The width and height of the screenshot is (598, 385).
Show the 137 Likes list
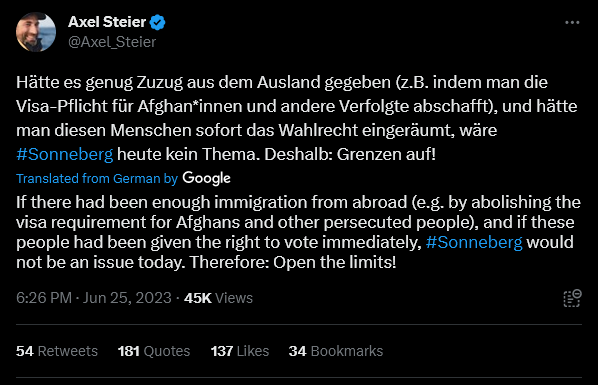point(240,351)
